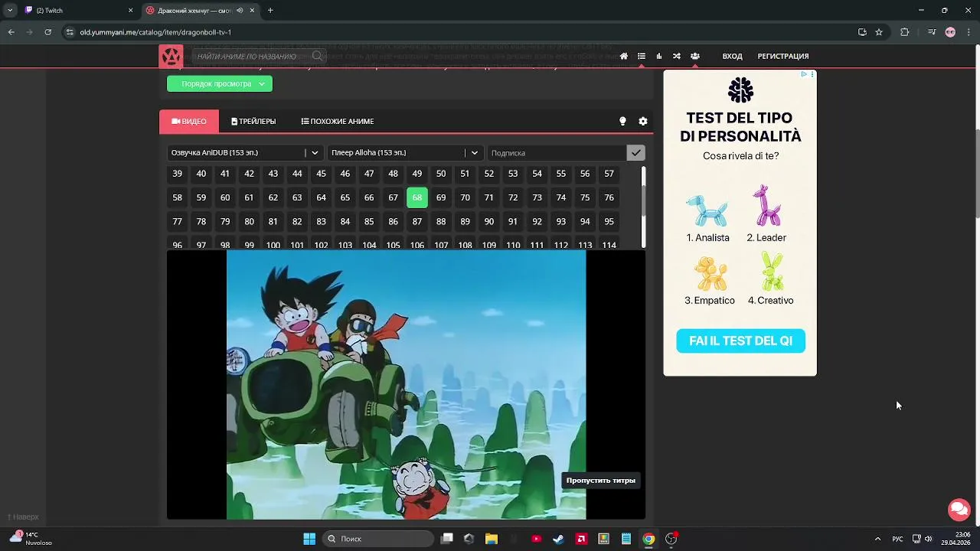Open Chrome extensions puzzle icon
The image size is (980, 551).
[905, 32]
